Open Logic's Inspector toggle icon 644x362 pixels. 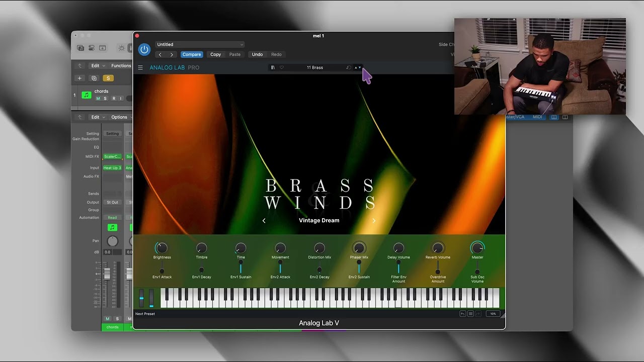(x=92, y=48)
